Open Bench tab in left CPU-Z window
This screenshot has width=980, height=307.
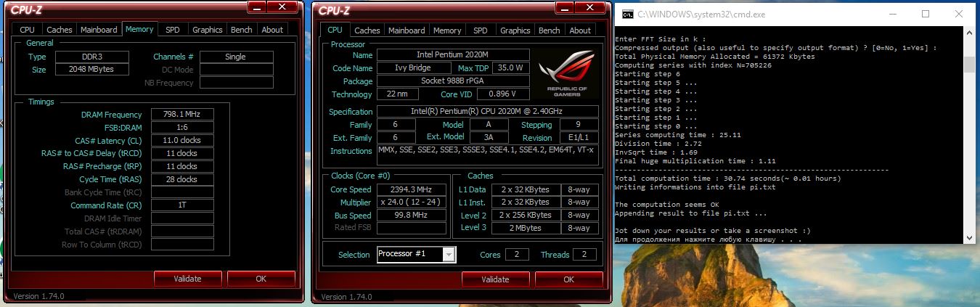[242, 30]
